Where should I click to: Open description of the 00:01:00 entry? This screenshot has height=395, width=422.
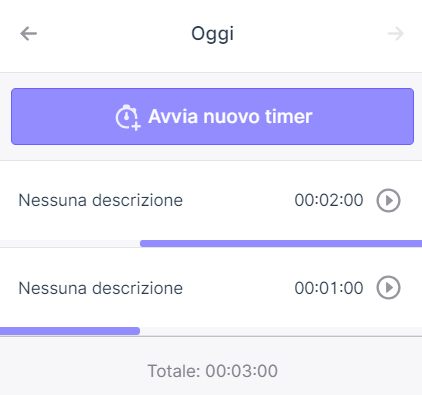point(101,288)
